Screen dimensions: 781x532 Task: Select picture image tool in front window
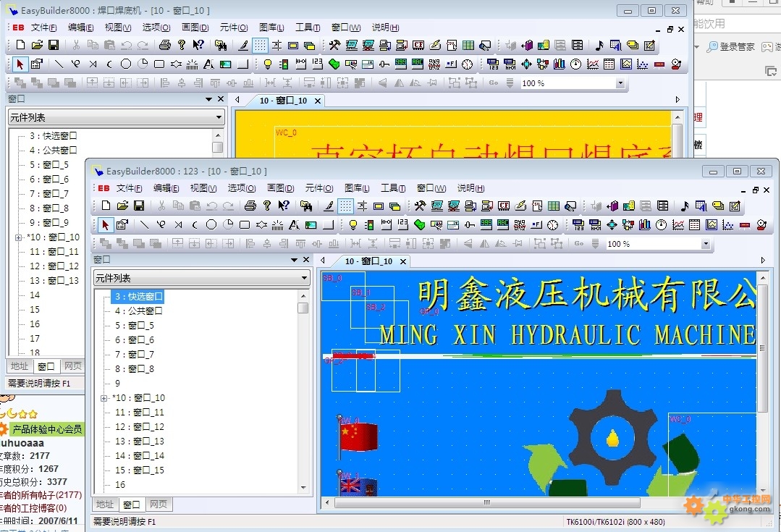(x=311, y=224)
